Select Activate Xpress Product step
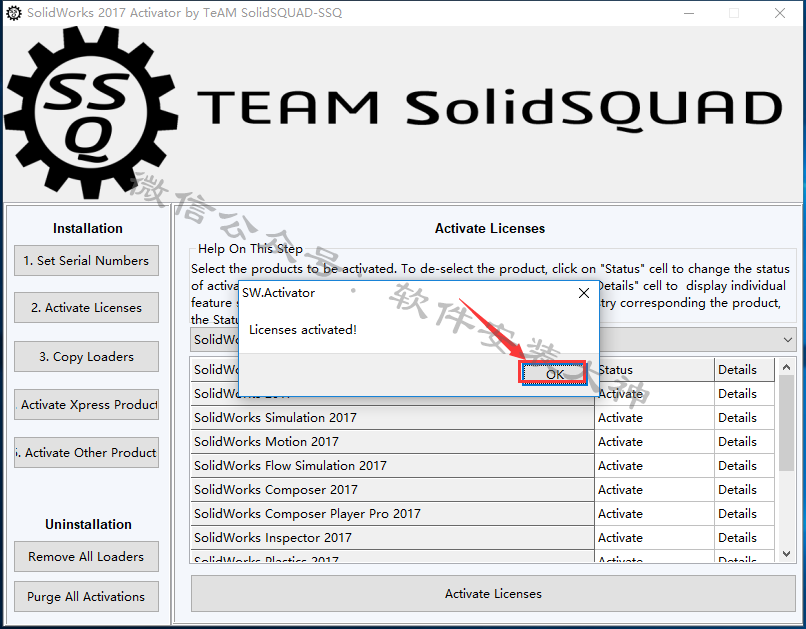 pyautogui.click(x=86, y=404)
